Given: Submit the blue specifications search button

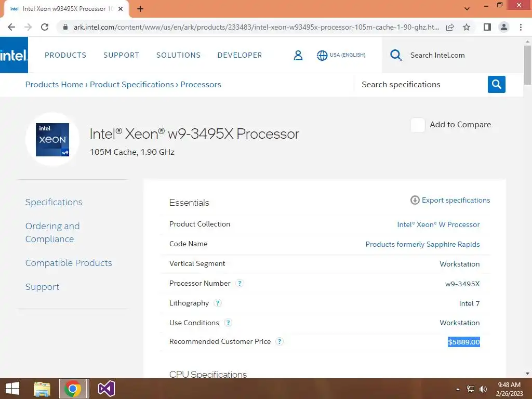Looking at the screenshot, I should point(496,84).
